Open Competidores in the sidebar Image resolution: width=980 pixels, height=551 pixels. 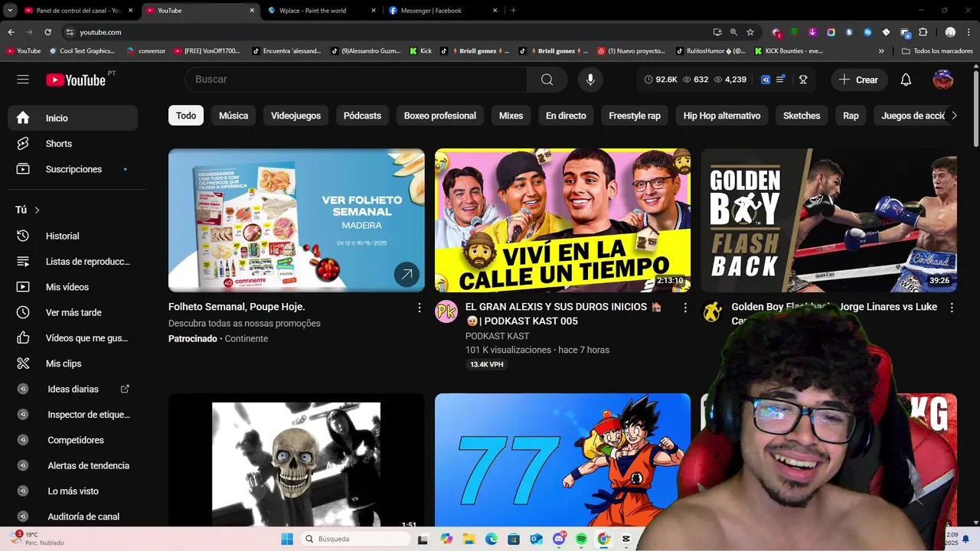[x=73, y=440]
